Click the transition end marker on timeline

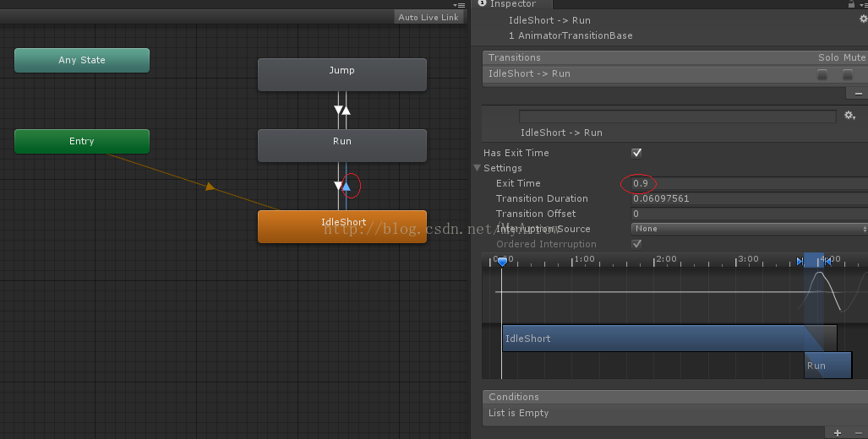pos(827,262)
